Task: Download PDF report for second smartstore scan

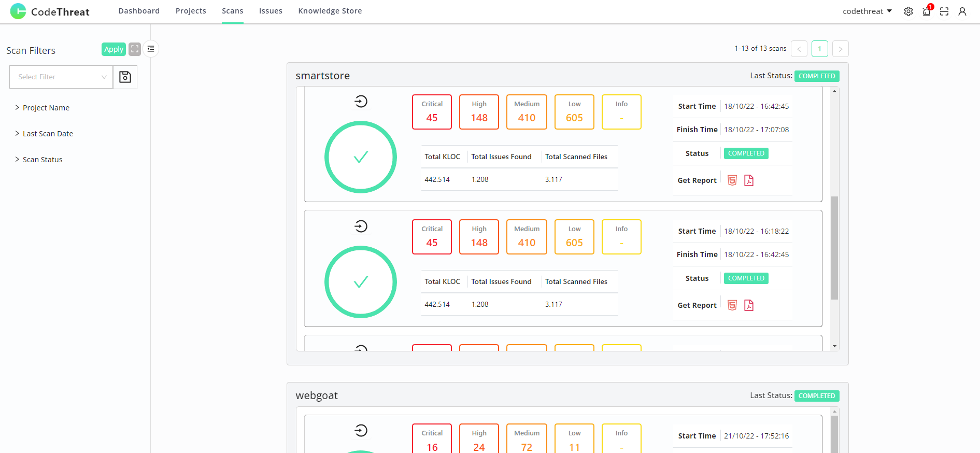Action: pos(749,305)
